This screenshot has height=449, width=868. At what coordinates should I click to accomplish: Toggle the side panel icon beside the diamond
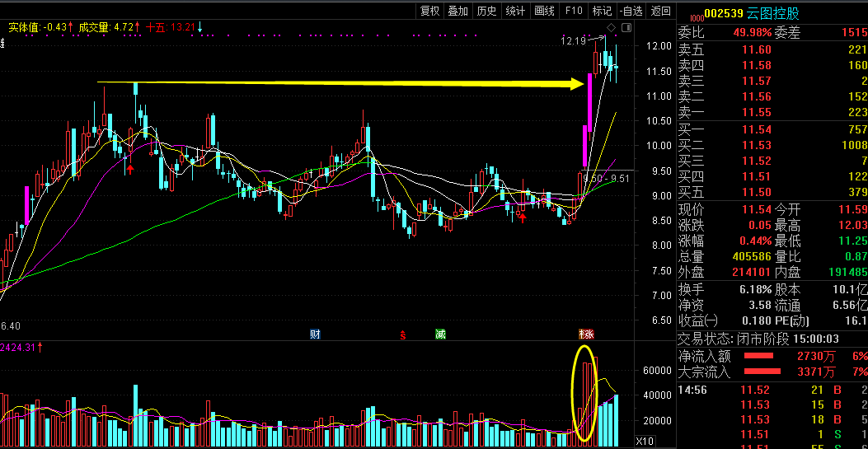[x=626, y=28]
